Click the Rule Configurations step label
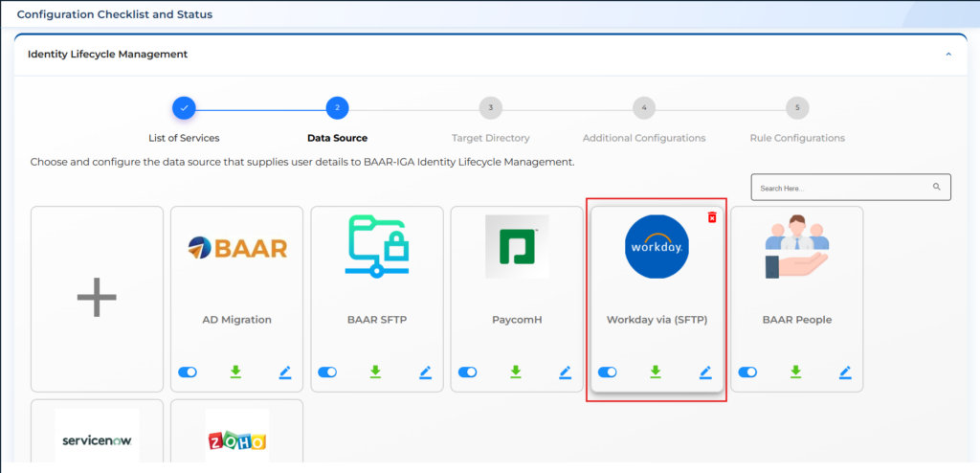This screenshot has height=473, width=980. (797, 138)
